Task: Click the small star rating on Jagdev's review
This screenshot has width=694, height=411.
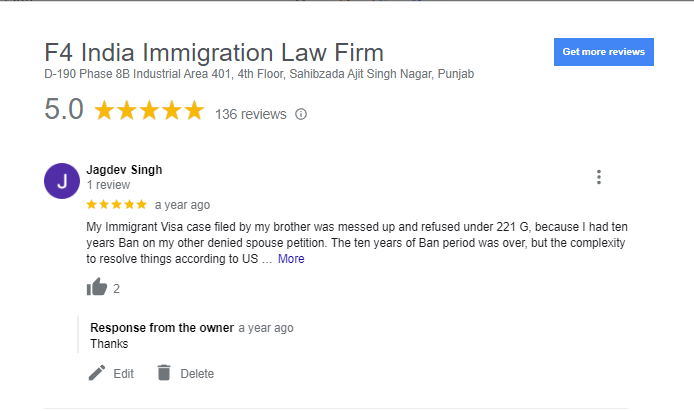Action: click(x=116, y=204)
